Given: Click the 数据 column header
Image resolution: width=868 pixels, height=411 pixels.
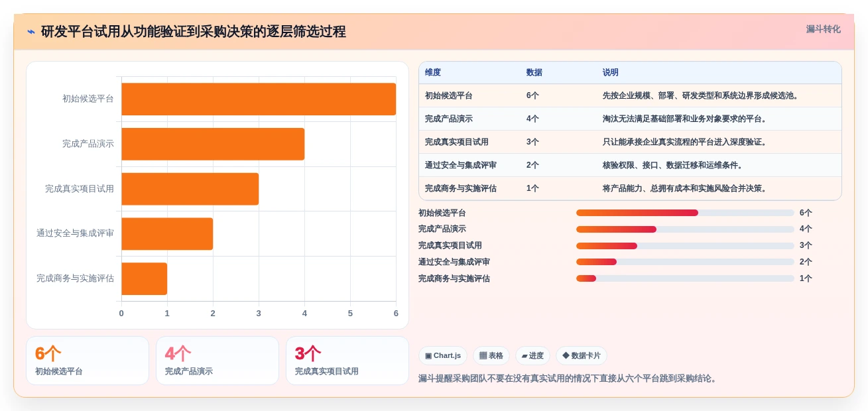Looking at the screenshot, I should (x=534, y=72).
